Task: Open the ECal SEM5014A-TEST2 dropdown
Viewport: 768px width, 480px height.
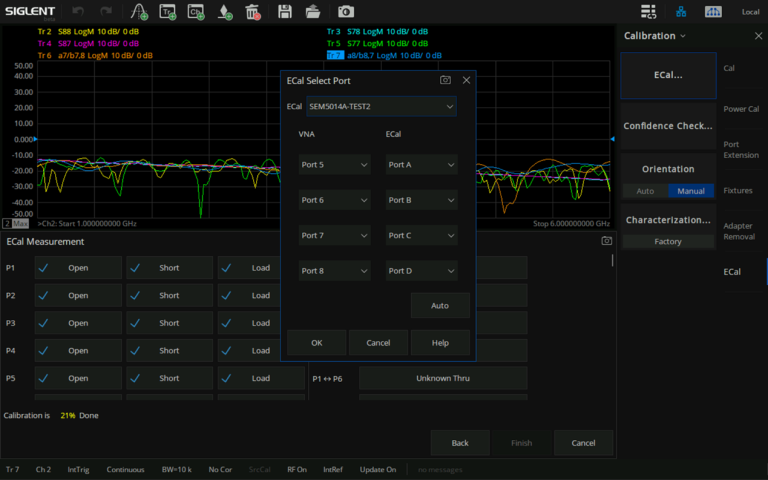Action: coord(381,106)
